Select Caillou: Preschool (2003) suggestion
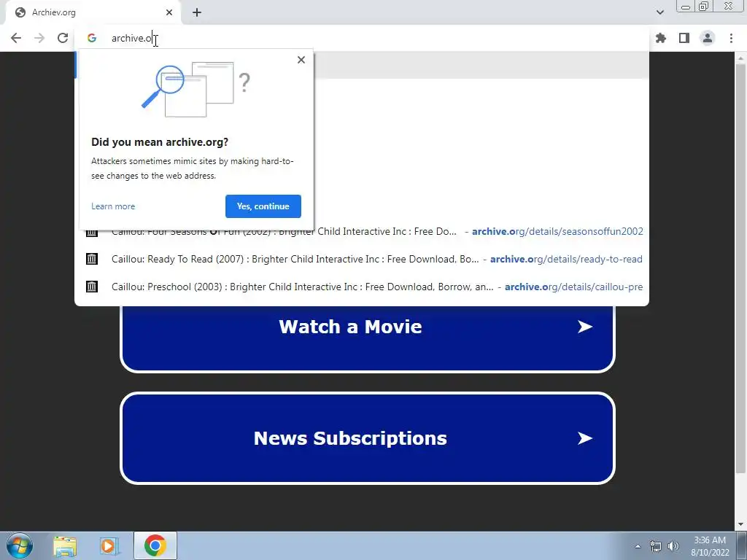This screenshot has height=560, width=747. pos(362,287)
